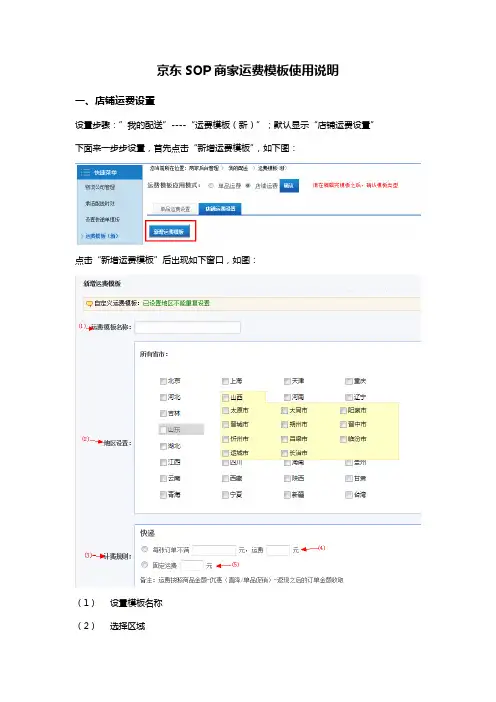Check the 湖北 checkbox

[x=163, y=446]
